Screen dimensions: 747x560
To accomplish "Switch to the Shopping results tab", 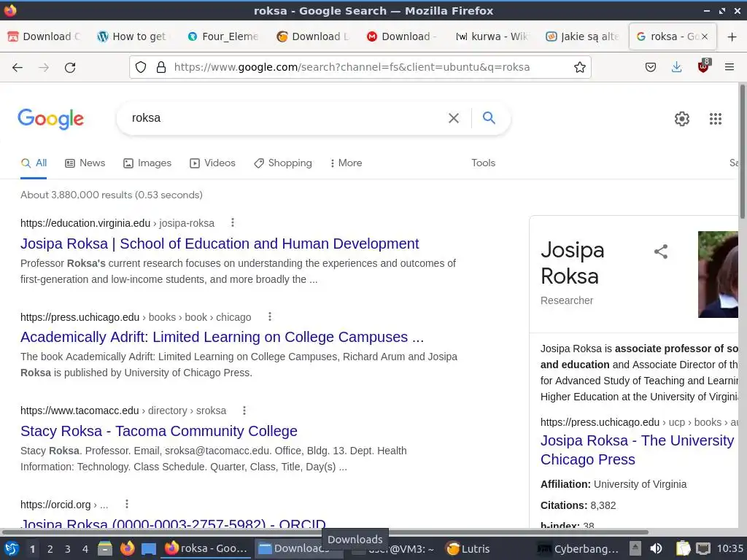I will 283,163.
